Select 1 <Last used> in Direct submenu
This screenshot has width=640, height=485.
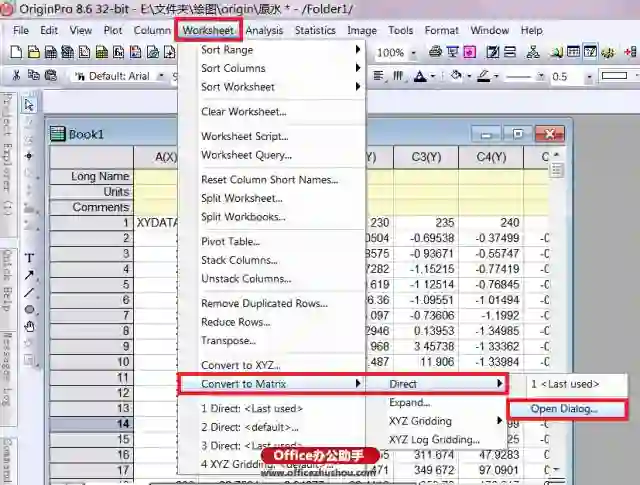coord(567,384)
